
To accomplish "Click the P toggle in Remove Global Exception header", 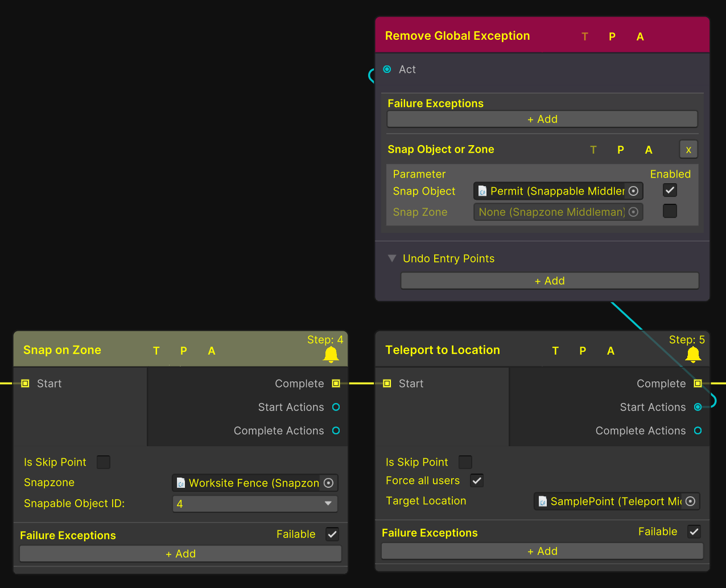I will click(612, 36).
